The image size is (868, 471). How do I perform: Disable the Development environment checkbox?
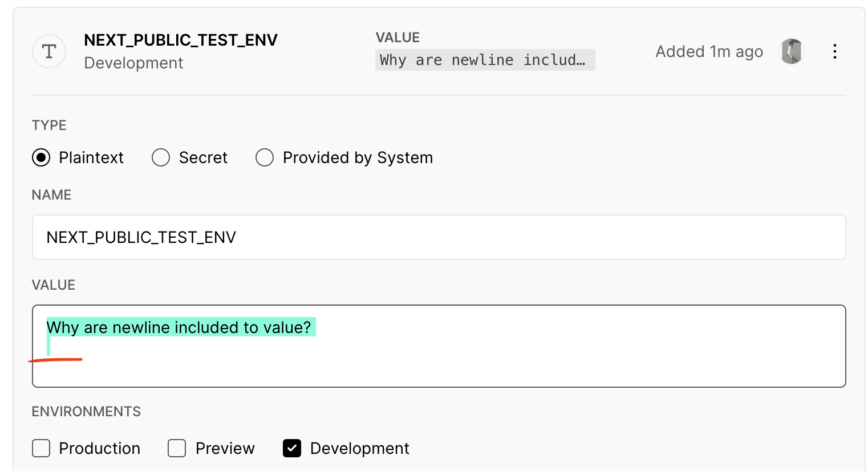coord(292,449)
